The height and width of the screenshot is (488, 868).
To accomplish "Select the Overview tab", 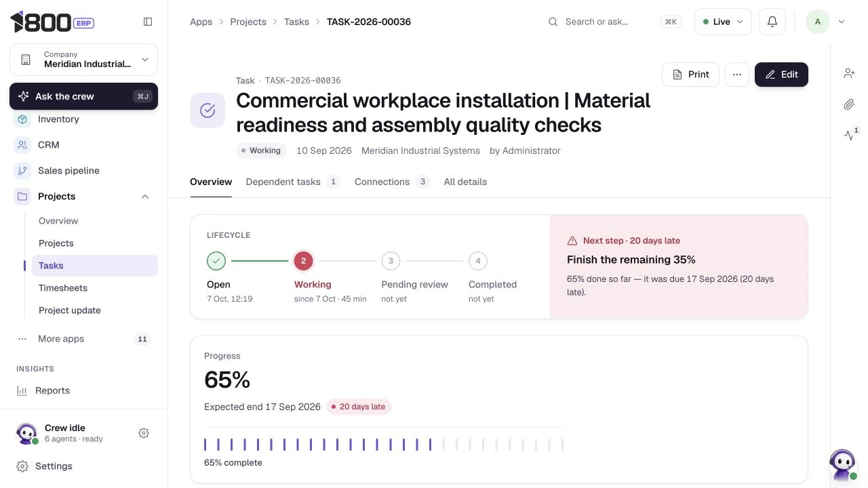I will pyautogui.click(x=211, y=182).
